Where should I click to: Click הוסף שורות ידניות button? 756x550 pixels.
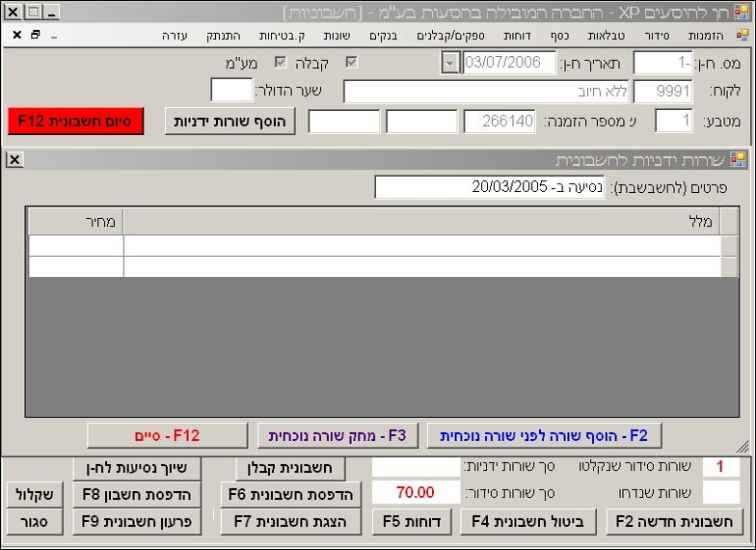tap(229, 122)
